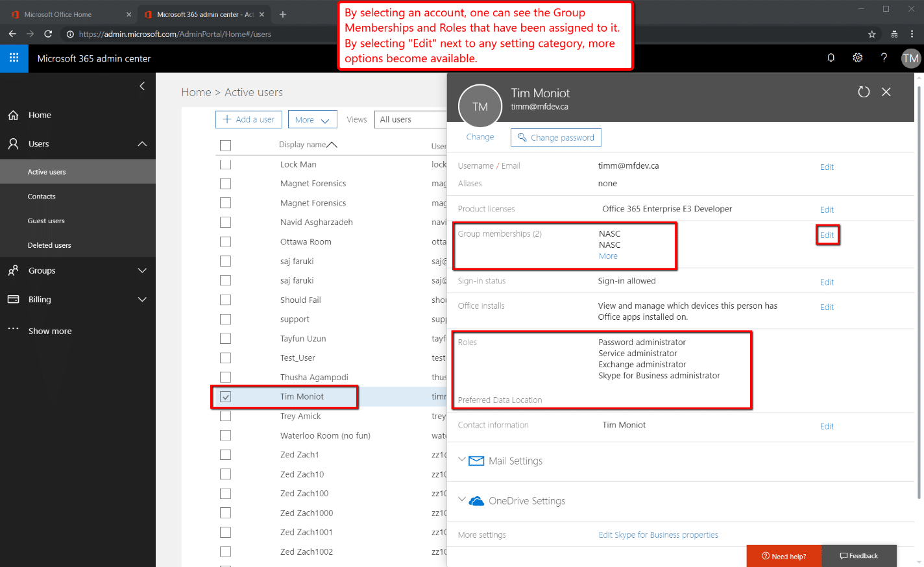The height and width of the screenshot is (567, 924).
Task: Expand the Mail Settings chevron
Action: (x=462, y=459)
